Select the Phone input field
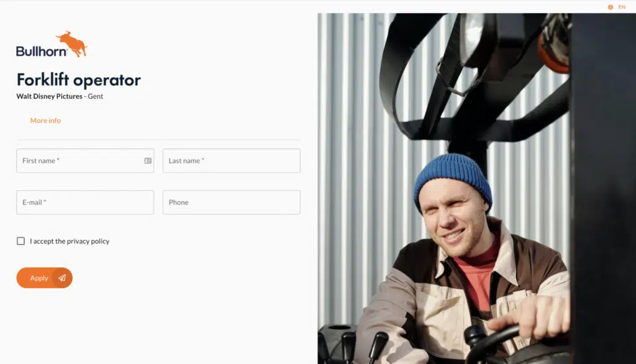The image size is (636, 364). pyautogui.click(x=232, y=202)
